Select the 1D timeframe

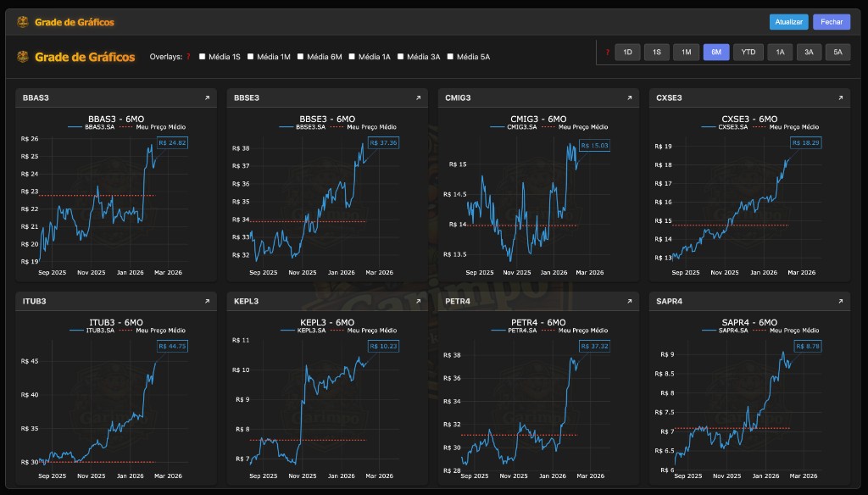coord(628,52)
